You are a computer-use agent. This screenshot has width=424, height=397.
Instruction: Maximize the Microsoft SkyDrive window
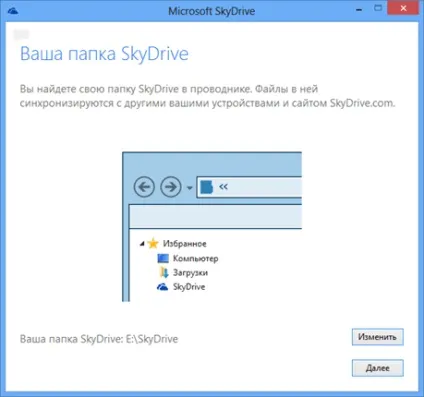click(x=378, y=8)
